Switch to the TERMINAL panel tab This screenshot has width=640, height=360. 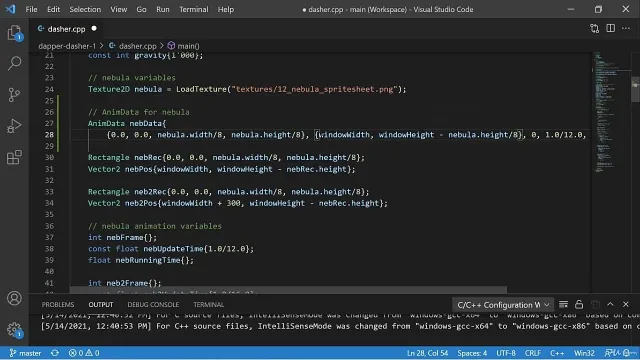[x=209, y=304]
